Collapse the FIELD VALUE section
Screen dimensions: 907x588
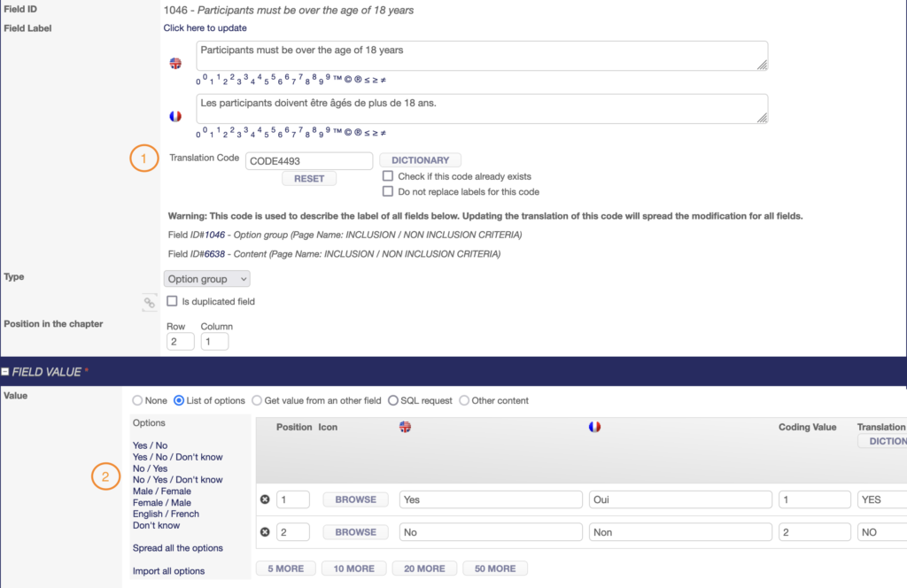click(x=5, y=372)
